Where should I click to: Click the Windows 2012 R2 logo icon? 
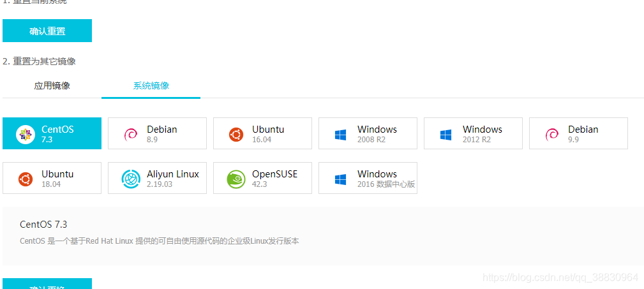click(446, 135)
